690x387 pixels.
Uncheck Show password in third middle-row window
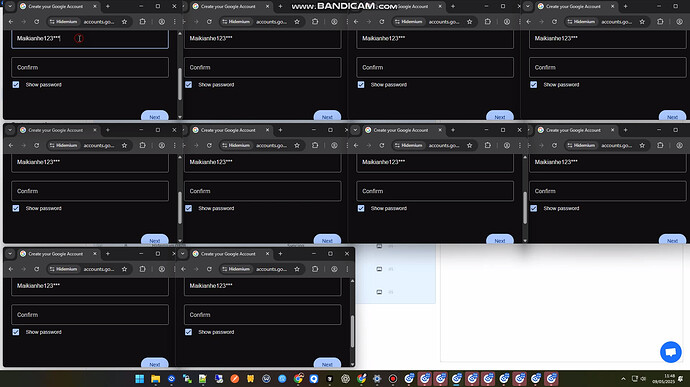pyautogui.click(x=361, y=208)
